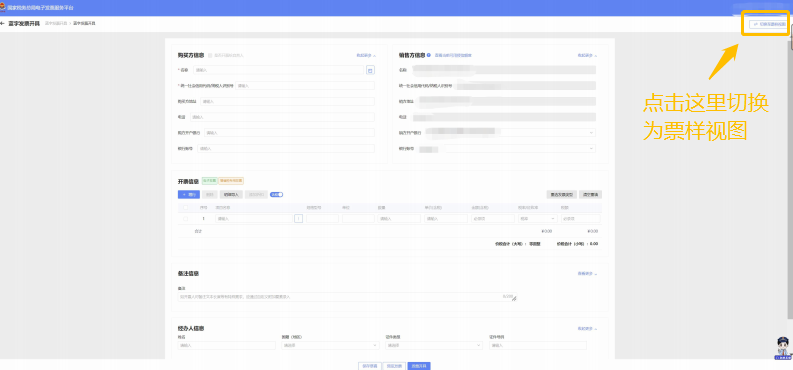The image size is (793, 370).
Task: Click the 明细导入 button
Action: point(231,194)
